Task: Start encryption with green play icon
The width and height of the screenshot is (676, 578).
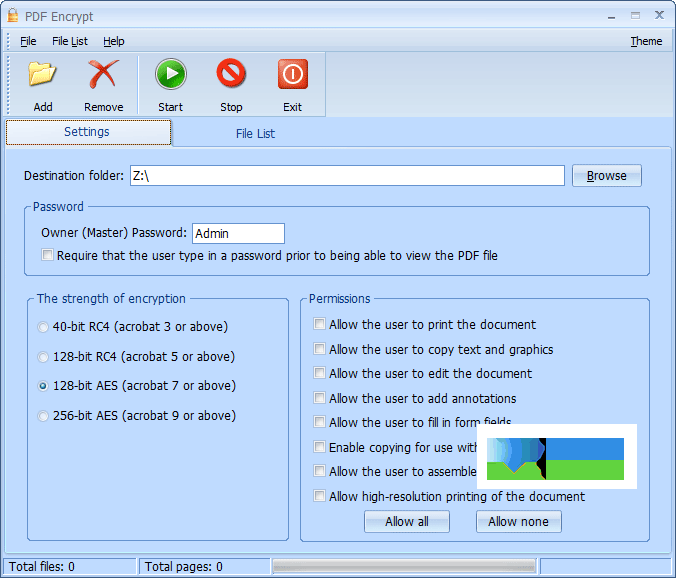Action: (171, 74)
